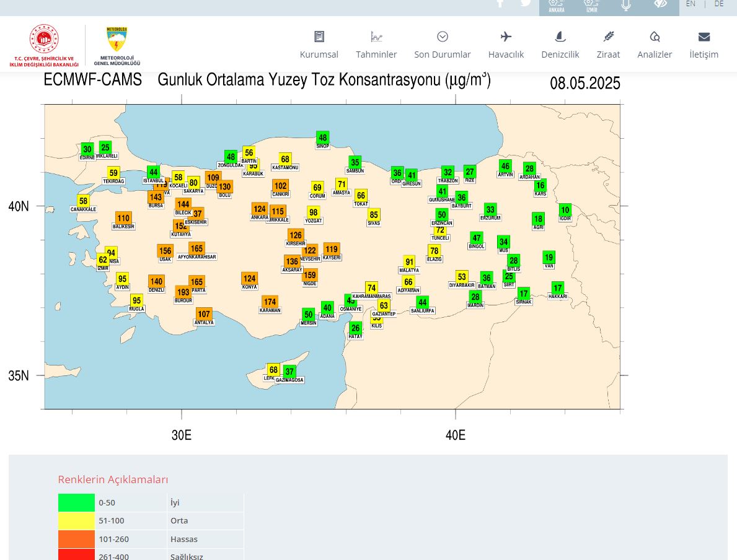Open the Ankara weather shortcut icon
737x560 pixels.
(x=557, y=6)
